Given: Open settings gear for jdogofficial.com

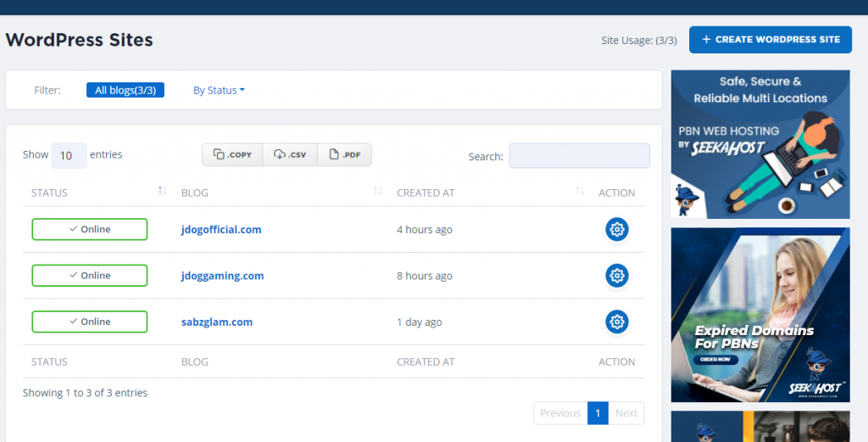Looking at the screenshot, I should tap(617, 229).
